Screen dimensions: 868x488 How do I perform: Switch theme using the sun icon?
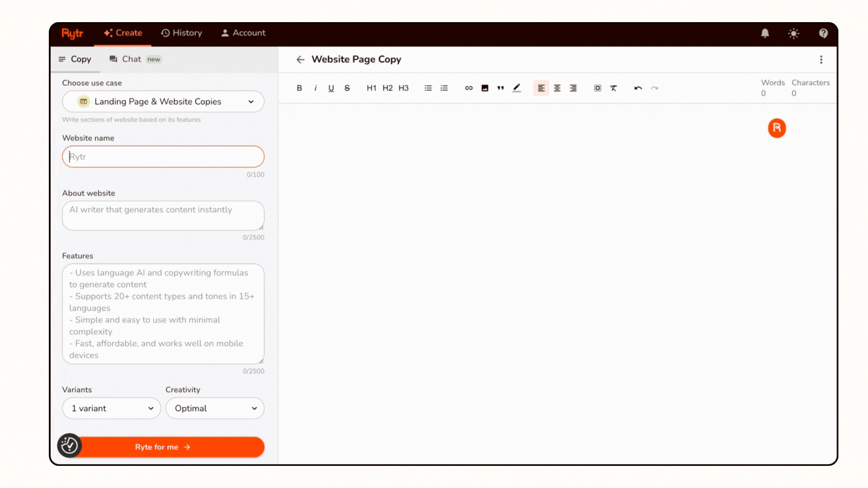(794, 33)
